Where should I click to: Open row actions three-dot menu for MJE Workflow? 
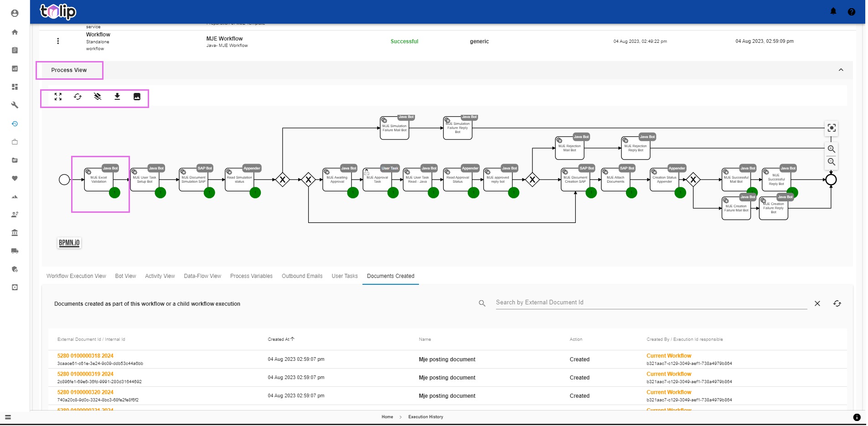58,41
